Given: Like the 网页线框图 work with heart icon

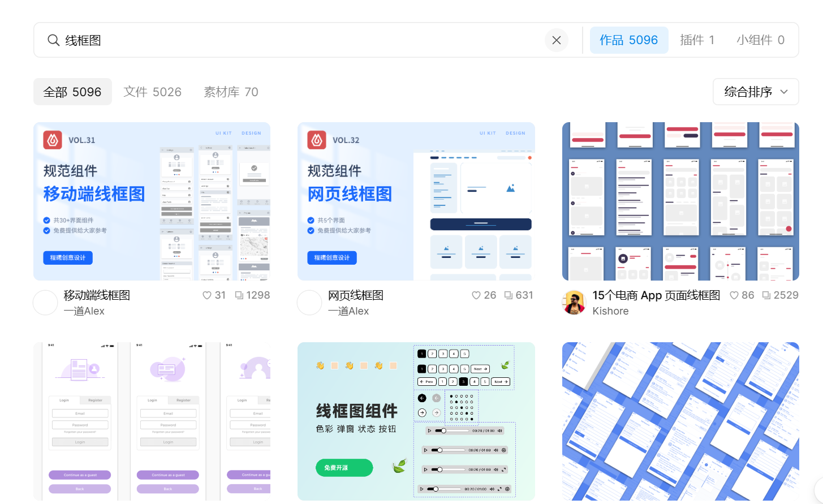Looking at the screenshot, I should tap(476, 295).
